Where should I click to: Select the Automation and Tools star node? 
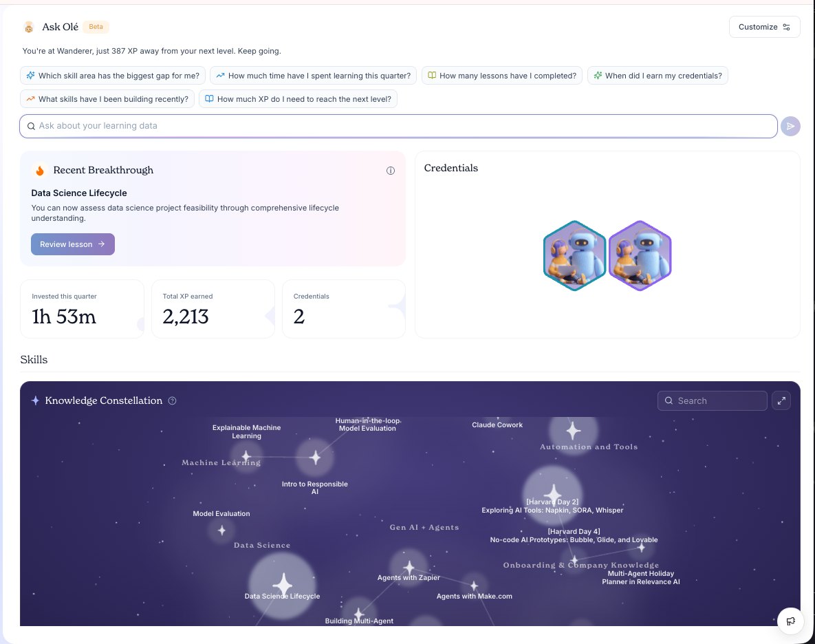[x=574, y=431]
